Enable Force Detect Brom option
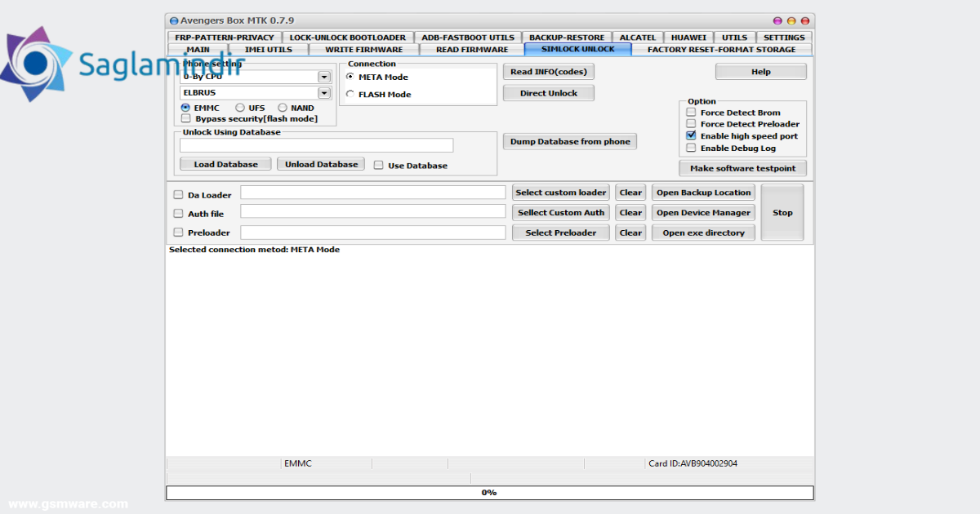The height and width of the screenshot is (514, 980). [692, 113]
